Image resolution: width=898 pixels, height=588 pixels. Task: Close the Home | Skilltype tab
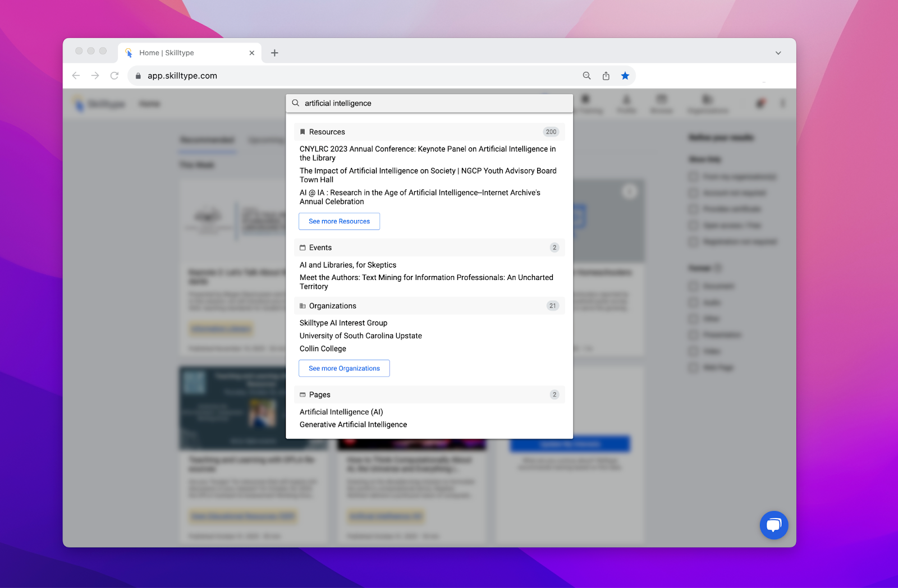click(251, 53)
